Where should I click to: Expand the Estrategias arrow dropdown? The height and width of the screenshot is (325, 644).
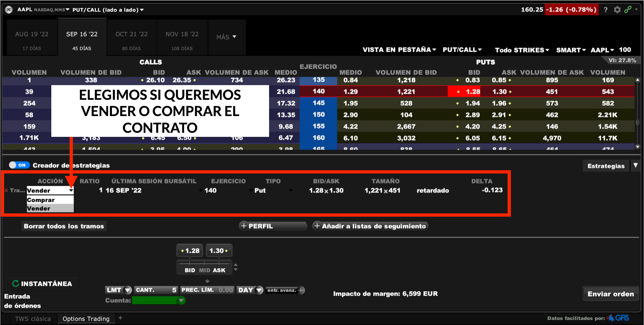635,166
